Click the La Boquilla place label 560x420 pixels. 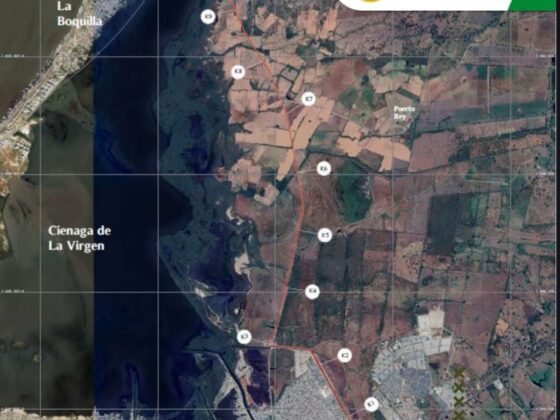click(x=79, y=14)
